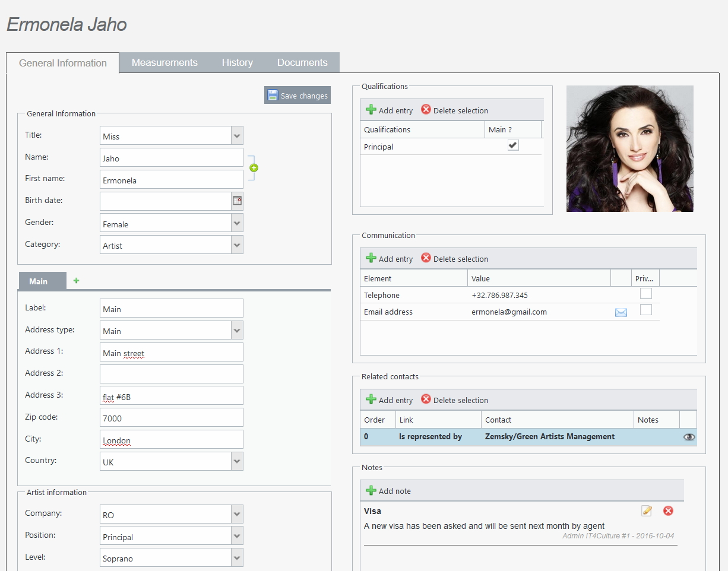Add entry in the Related contacts panel
Screen dimensions: 728x571
pos(390,400)
